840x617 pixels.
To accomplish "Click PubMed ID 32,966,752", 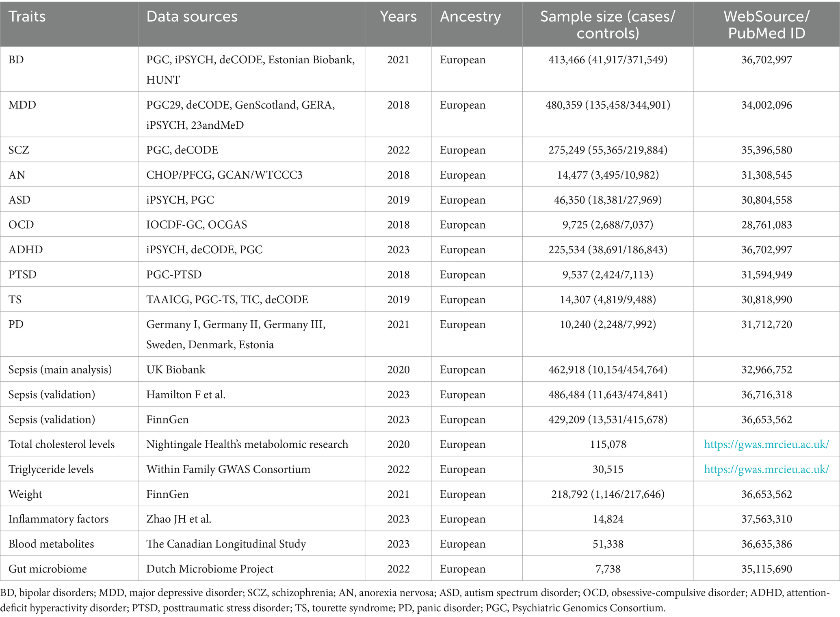I will click(x=766, y=370).
